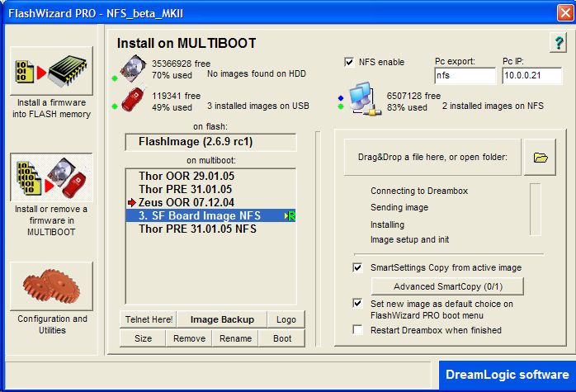576x392 pixels.
Task: Open Install or remove firmware in MULTIBOOT
Action: click(51, 177)
